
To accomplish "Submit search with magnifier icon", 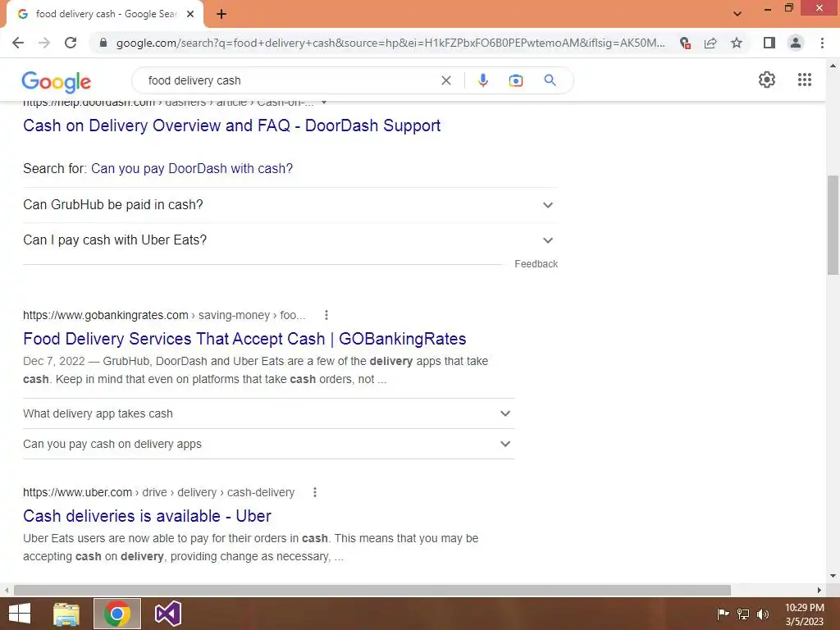I will (550, 80).
